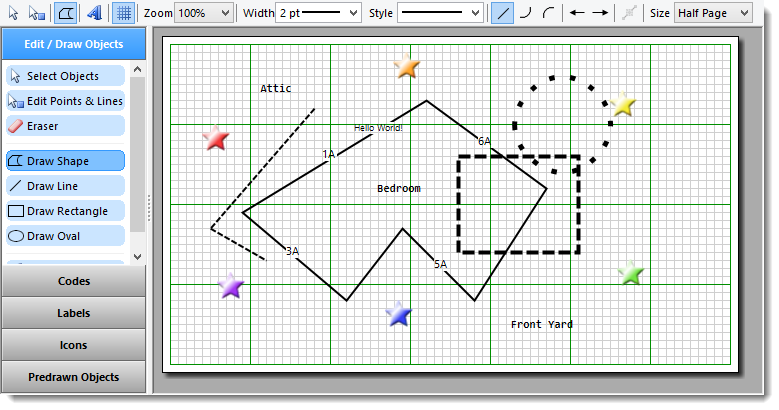Click the Draw Oval tool
This screenshot has width=779, height=410.
[x=65, y=236]
